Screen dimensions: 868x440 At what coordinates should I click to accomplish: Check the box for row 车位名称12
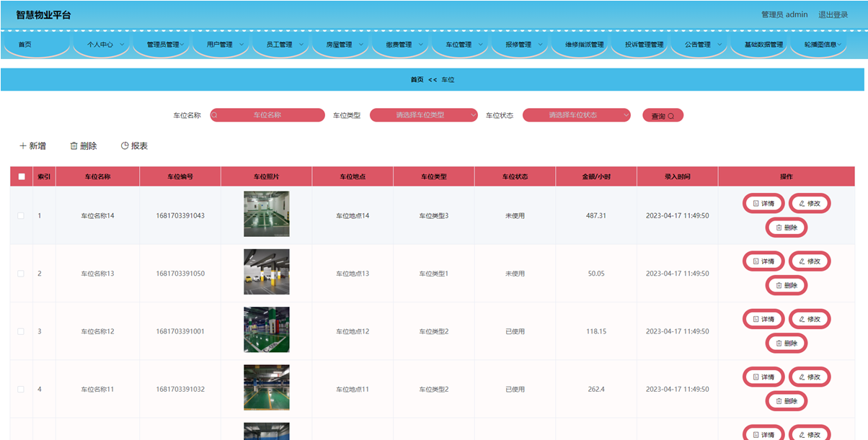pos(21,331)
